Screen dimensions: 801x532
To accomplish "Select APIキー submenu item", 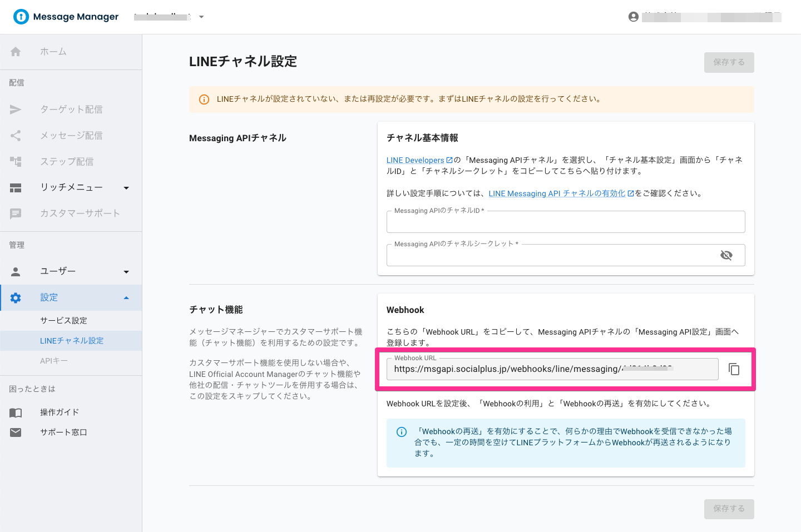I will (71, 361).
